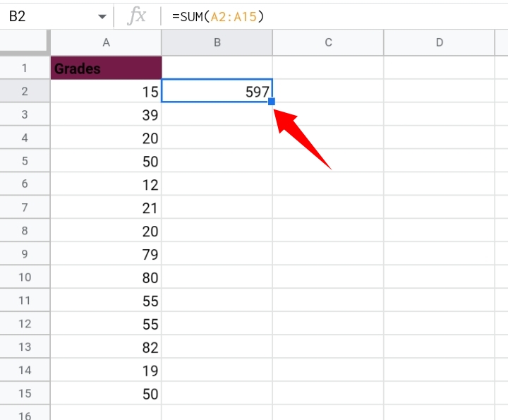Open the Name box dropdown arrow
Viewport: 508px width, 420px height.
click(x=102, y=16)
